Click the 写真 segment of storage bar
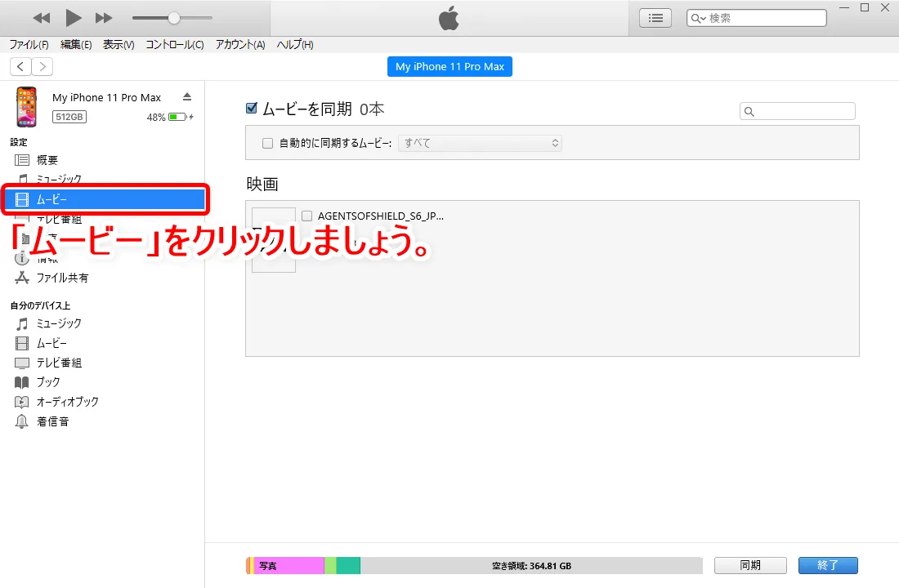899x588 pixels. [x=289, y=566]
